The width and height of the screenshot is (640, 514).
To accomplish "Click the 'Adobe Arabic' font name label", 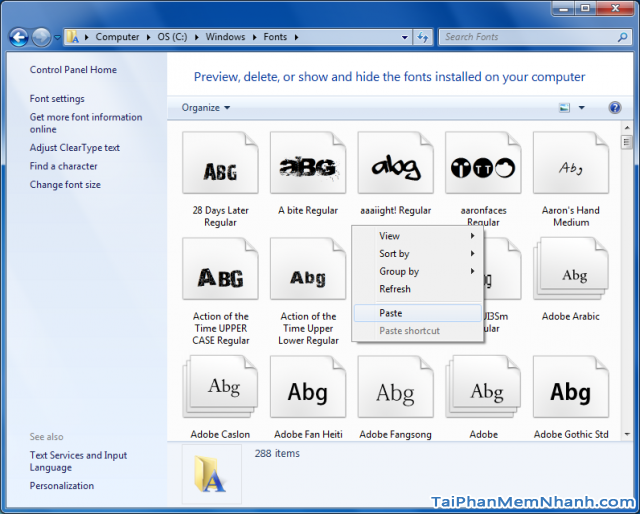I will click(x=571, y=316).
